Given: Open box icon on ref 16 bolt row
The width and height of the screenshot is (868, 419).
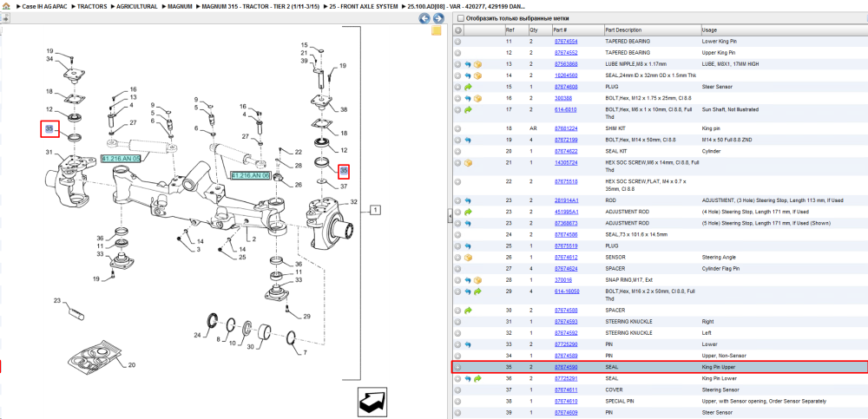Looking at the screenshot, I should (x=477, y=99).
